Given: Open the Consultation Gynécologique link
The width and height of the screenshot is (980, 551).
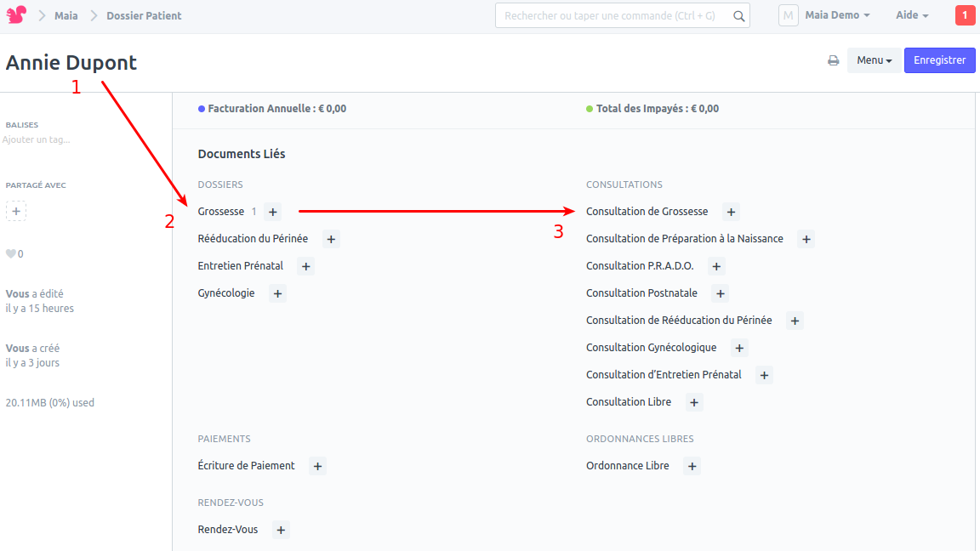Looking at the screenshot, I should click(x=651, y=348).
